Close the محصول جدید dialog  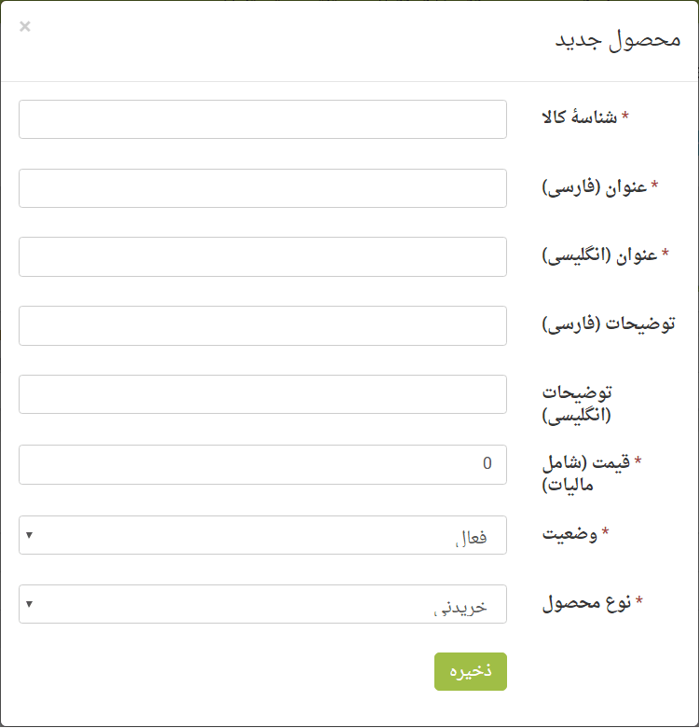pyautogui.click(x=25, y=26)
